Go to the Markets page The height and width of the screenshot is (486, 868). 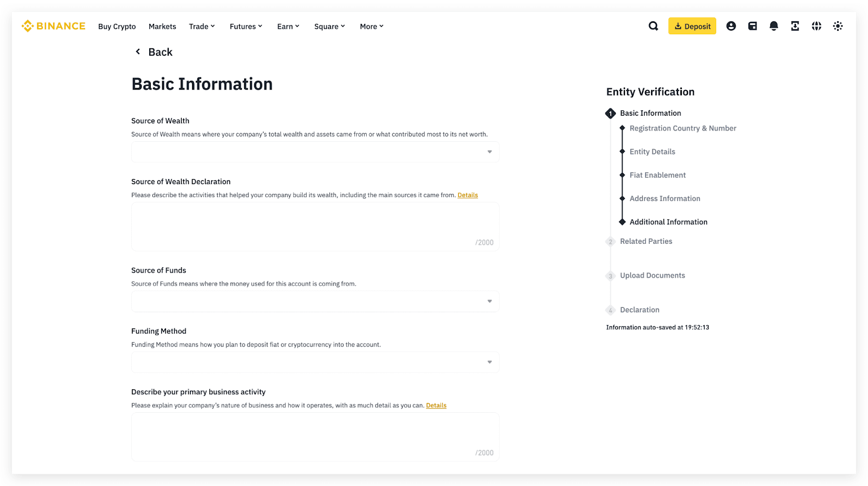pos(162,27)
